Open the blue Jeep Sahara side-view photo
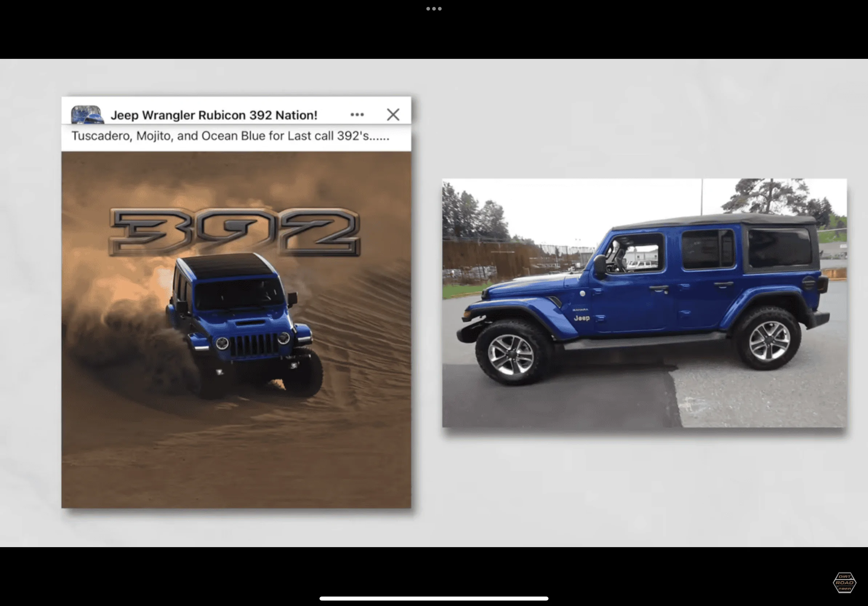 (x=644, y=303)
